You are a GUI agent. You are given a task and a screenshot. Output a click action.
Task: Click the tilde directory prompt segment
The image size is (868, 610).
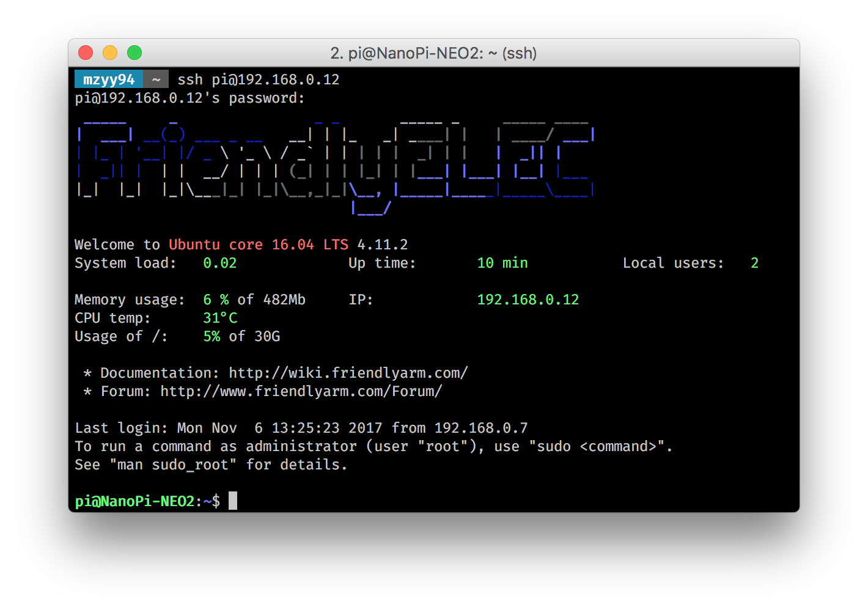(x=156, y=79)
